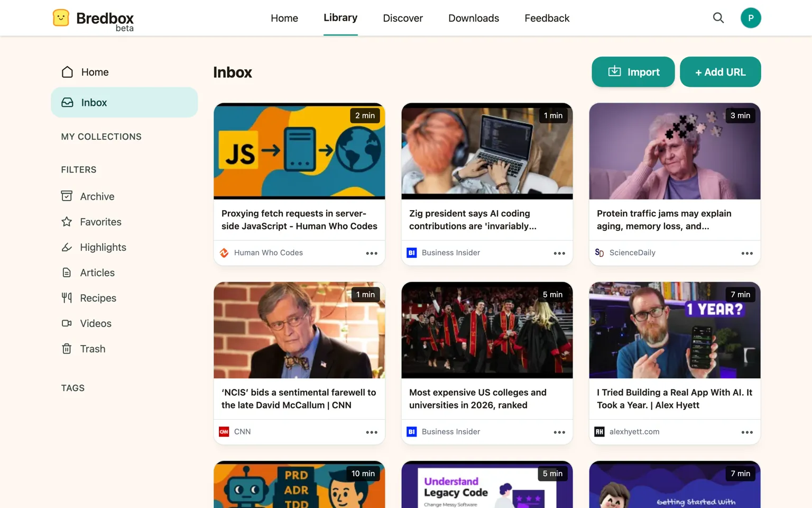Click the 'TAGS' sidebar heading
Image resolution: width=812 pixels, height=508 pixels.
(73, 388)
